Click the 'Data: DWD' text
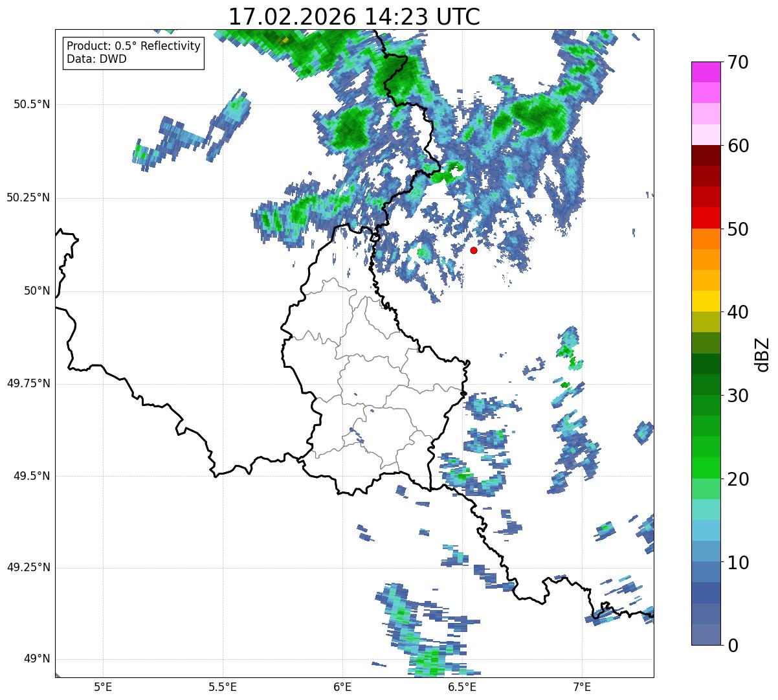Image resolution: width=778 pixels, height=700 pixels. coord(96,59)
